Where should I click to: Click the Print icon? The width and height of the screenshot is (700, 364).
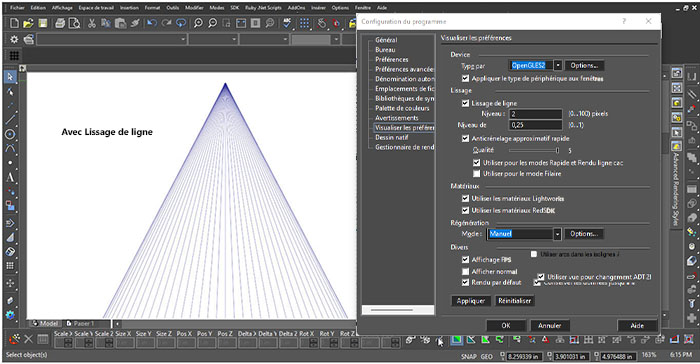(x=60, y=23)
